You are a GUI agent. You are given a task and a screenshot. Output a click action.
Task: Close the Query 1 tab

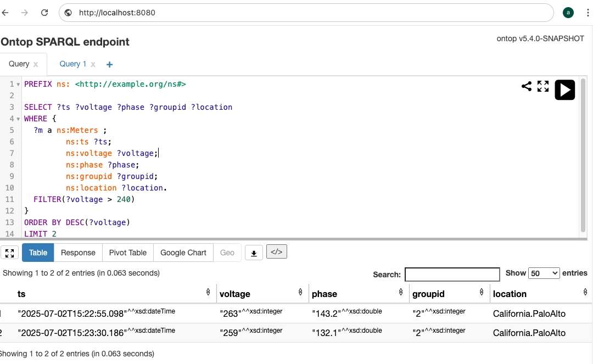pos(93,64)
